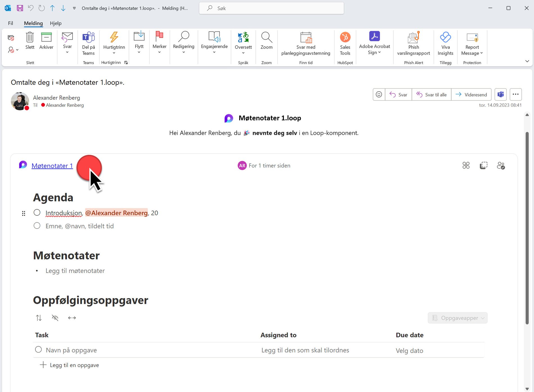Check the Navn på oppgave task circle
This screenshot has width=534, height=392.
click(x=38, y=350)
